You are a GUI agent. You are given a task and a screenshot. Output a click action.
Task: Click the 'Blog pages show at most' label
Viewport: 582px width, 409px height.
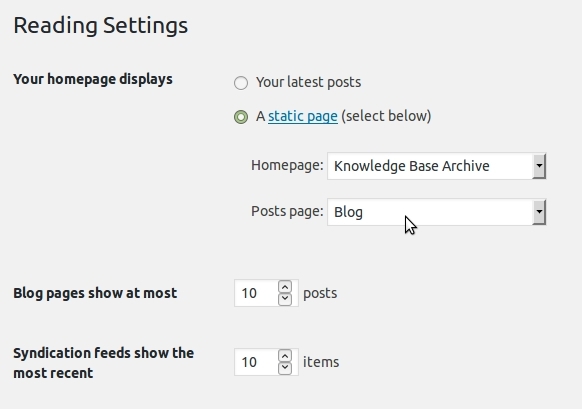95,293
